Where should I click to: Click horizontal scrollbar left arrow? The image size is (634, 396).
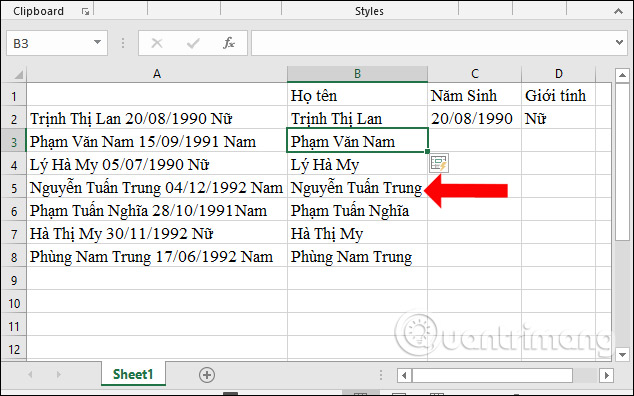(x=404, y=375)
